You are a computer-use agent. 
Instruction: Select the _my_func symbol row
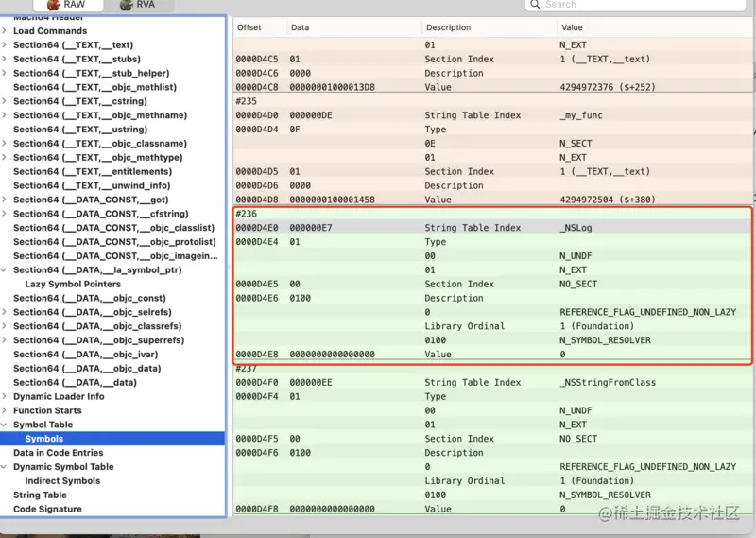(x=492, y=115)
